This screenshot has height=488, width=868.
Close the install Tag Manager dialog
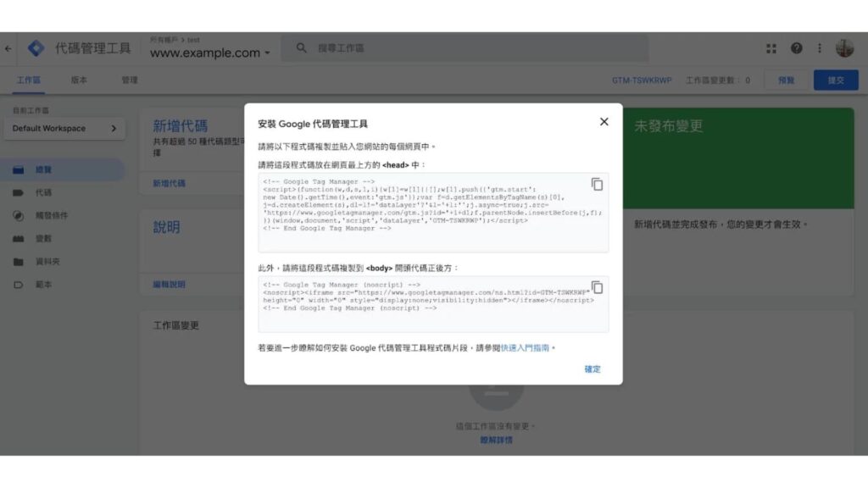(604, 122)
